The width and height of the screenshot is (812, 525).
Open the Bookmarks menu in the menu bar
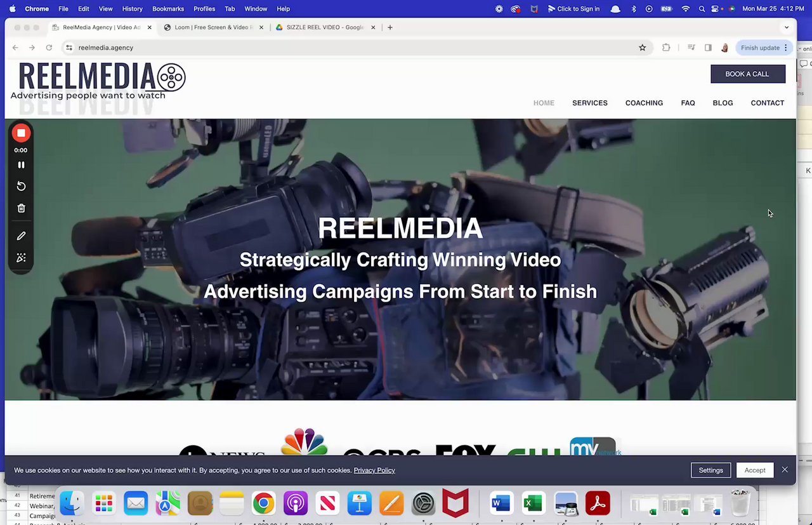tap(168, 9)
